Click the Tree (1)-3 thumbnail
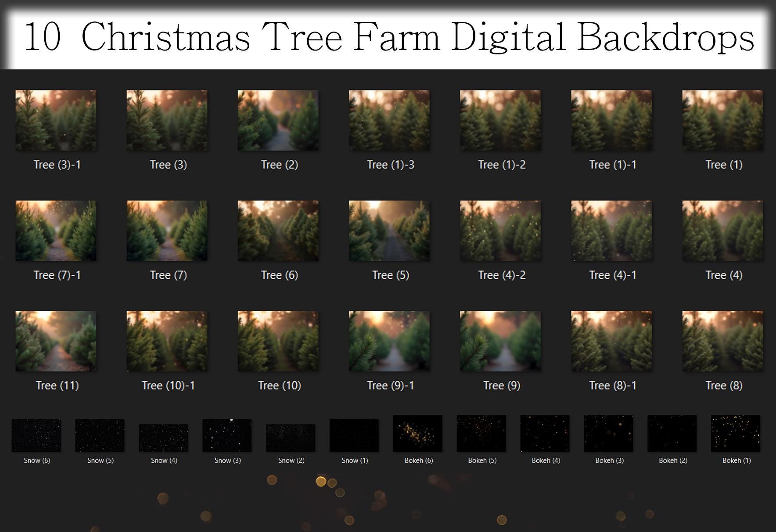The height and width of the screenshot is (532, 776). pyautogui.click(x=389, y=120)
